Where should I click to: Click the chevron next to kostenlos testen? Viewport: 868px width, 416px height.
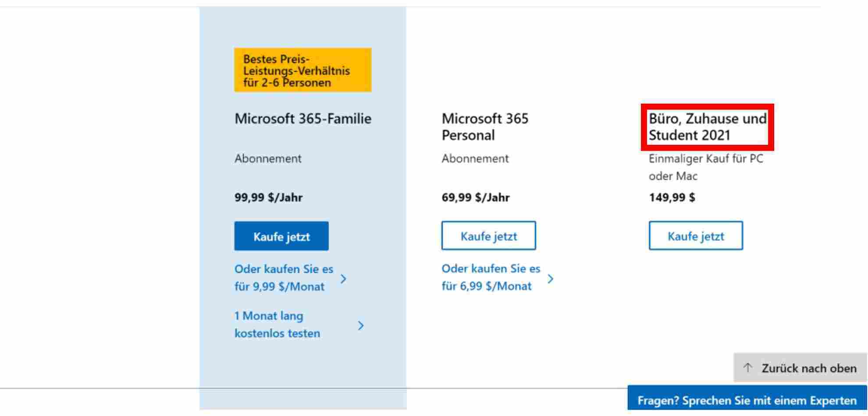pyautogui.click(x=361, y=326)
